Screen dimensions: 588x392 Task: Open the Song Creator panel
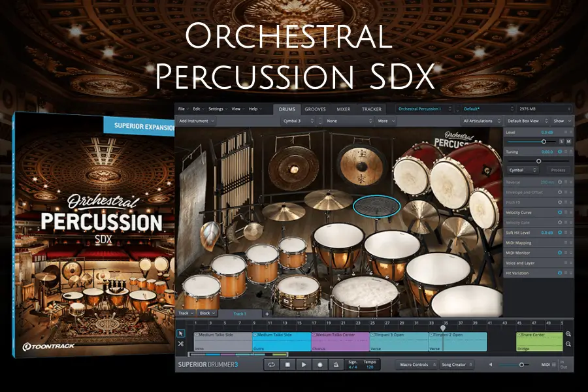[x=457, y=365]
